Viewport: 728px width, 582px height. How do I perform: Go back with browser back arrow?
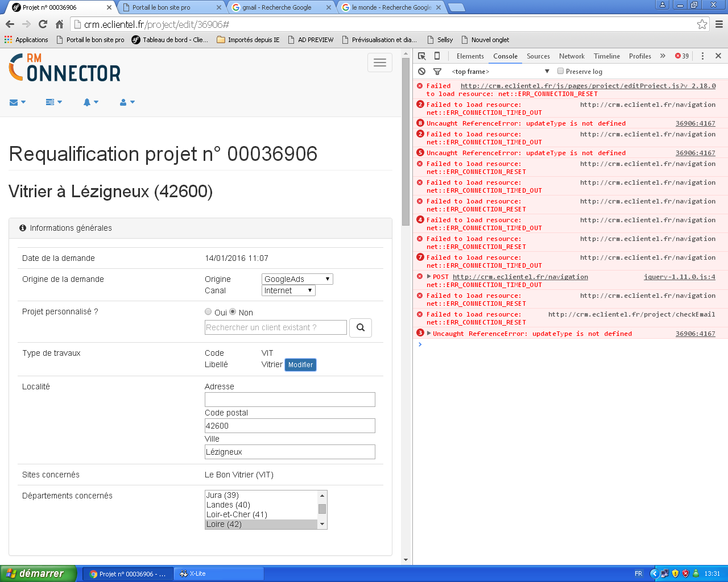(10, 24)
